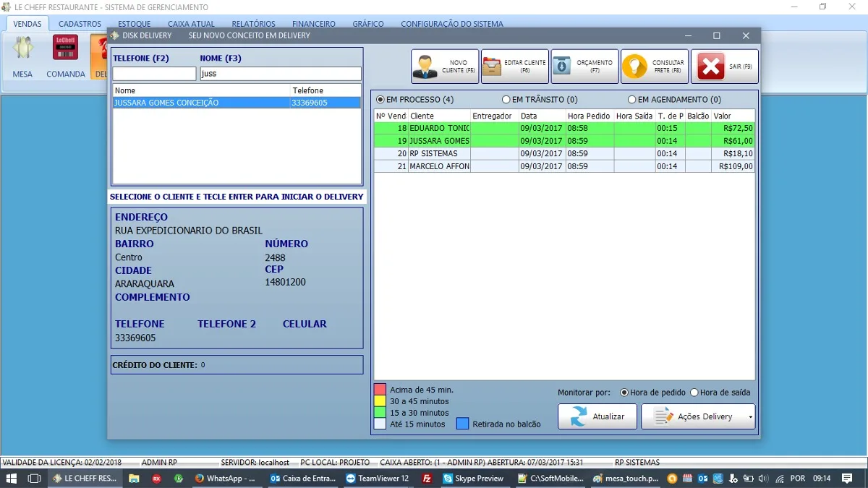The width and height of the screenshot is (868, 488).
Task: Click the Nº Vend column header
Action: [x=391, y=116]
